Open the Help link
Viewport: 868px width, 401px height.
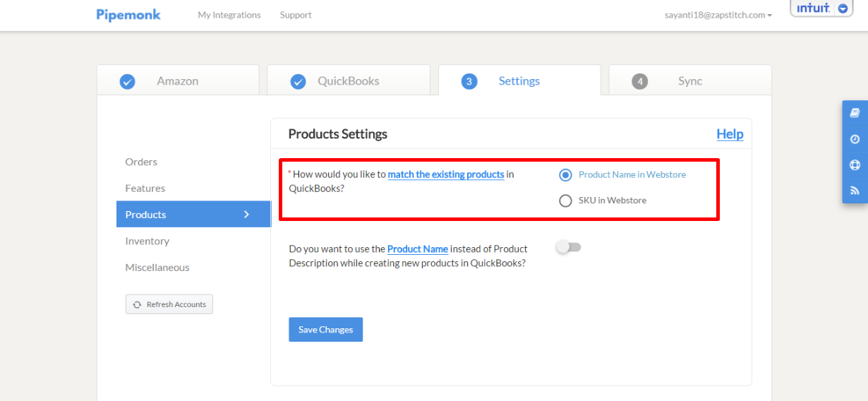(x=730, y=133)
